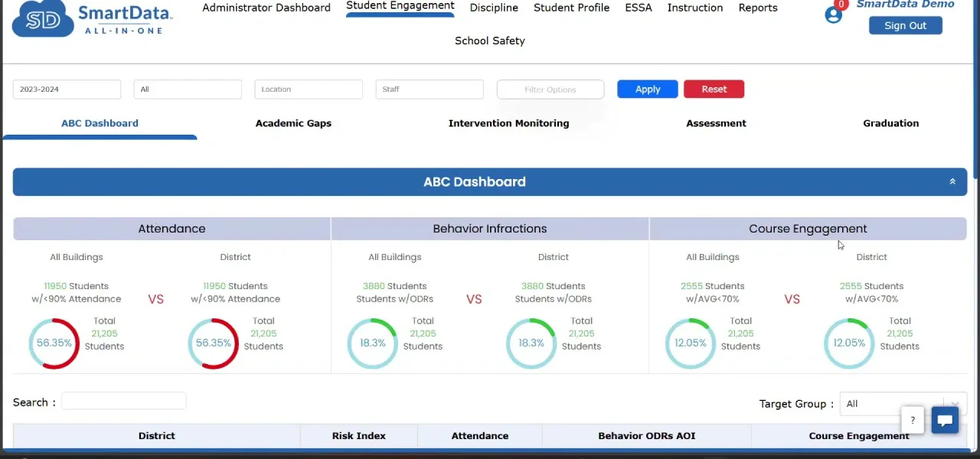Click the ABC Dashboard blue header bar title
Screen dimensions: 980x459
475,181
